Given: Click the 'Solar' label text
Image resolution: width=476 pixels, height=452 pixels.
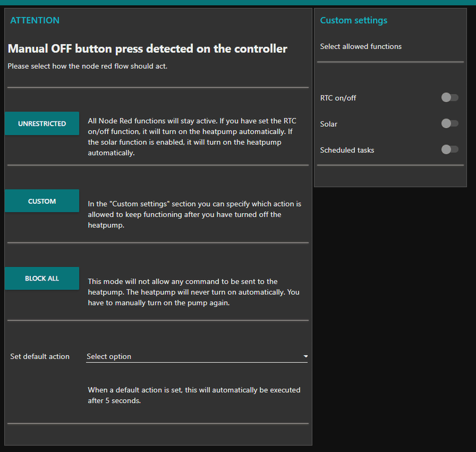Looking at the screenshot, I should [x=328, y=124].
